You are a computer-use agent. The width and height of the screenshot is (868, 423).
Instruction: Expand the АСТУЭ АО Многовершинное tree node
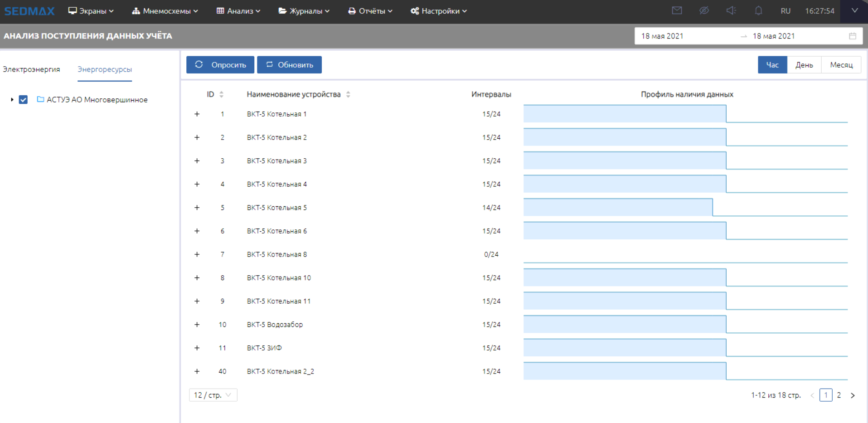12,100
